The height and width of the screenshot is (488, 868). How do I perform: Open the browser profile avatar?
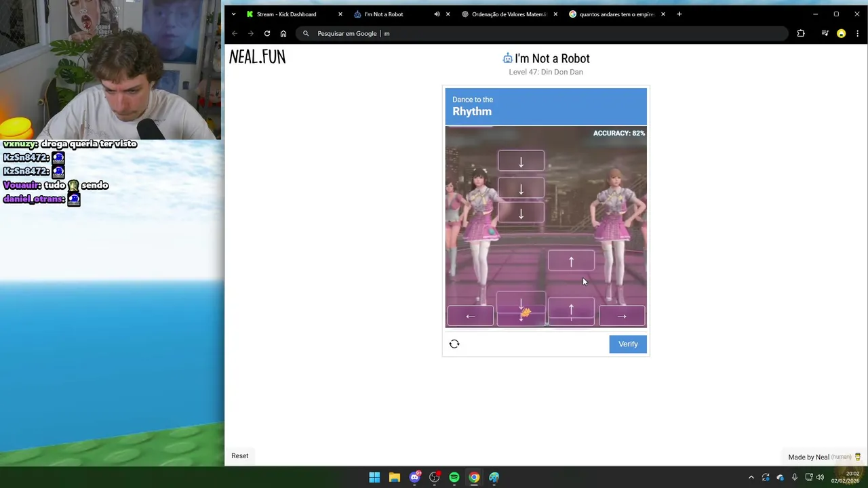(x=841, y=33)
